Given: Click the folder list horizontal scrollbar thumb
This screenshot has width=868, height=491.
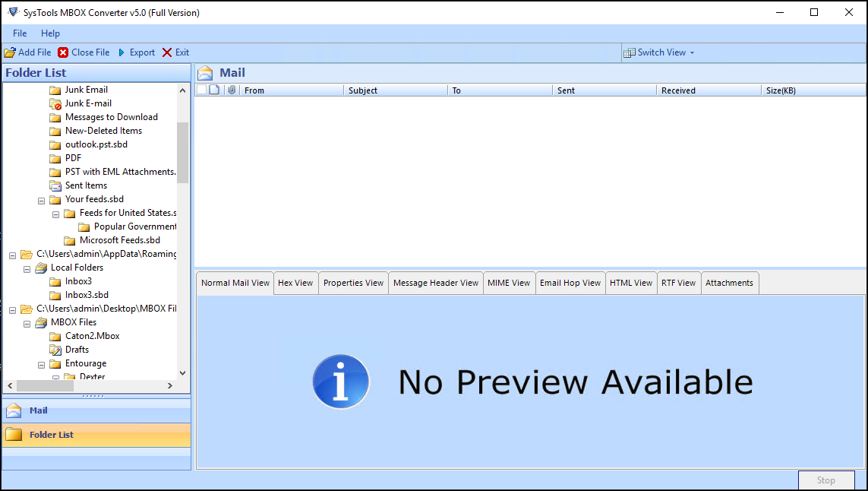Looking at the screenshot, I should click(46, 385).
